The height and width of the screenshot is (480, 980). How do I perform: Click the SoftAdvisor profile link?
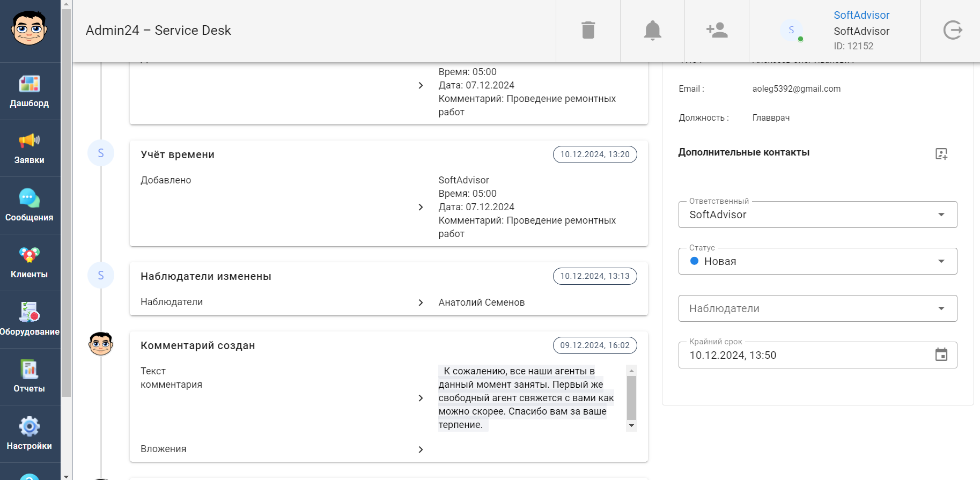pyautogui.click(x=861, y=15)
